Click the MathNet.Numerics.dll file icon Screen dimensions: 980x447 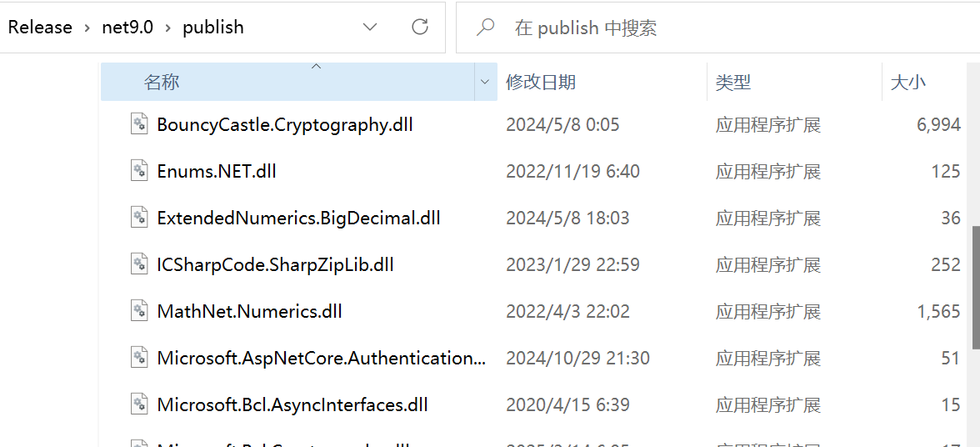tap(138, 311)
